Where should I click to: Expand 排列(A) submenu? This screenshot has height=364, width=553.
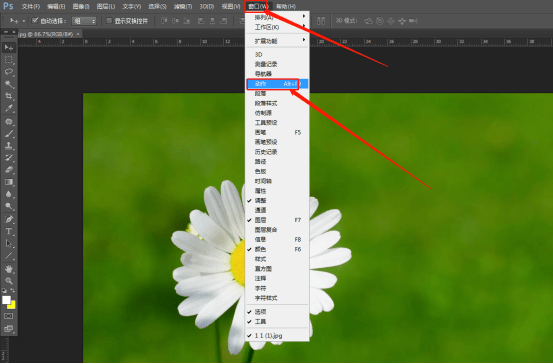coord(277,17)
